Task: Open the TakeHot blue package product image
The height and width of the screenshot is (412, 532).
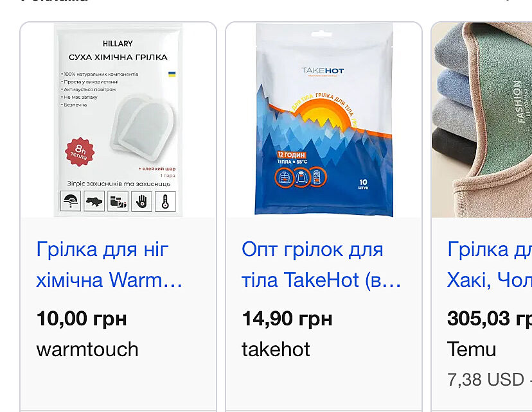Action: [324, 120]
